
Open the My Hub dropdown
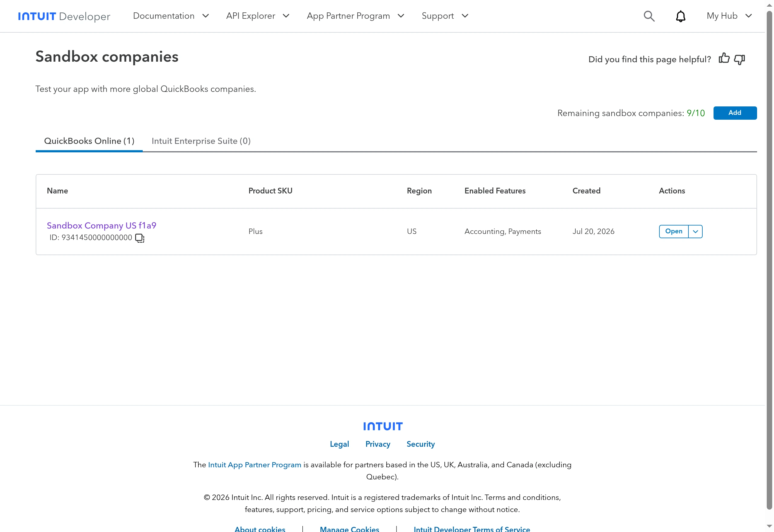729,16
